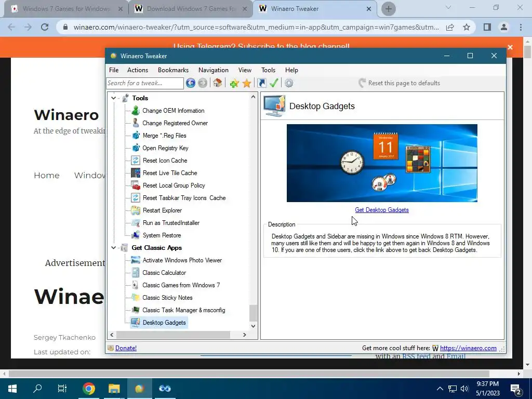Open the Navigation menu
This screenshot has height=399, width=532.
coord(214,70)
